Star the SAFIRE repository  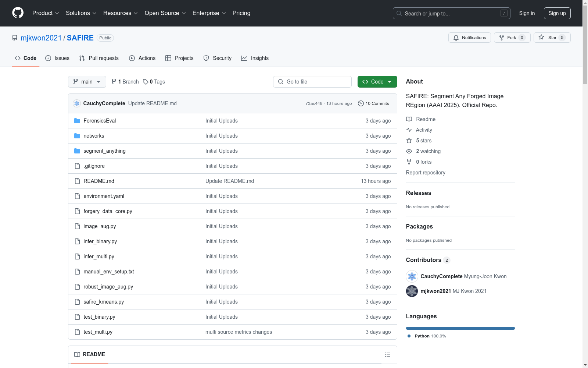tap(552, 38)
